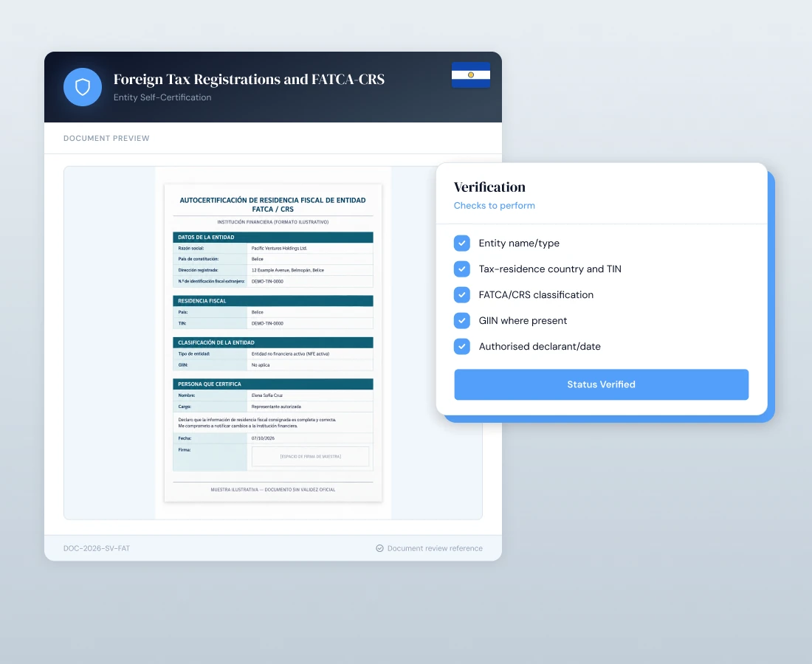Screen dimensions: 812x664
Task: Click the El Salvador flag icon
Action: point(471,75)
